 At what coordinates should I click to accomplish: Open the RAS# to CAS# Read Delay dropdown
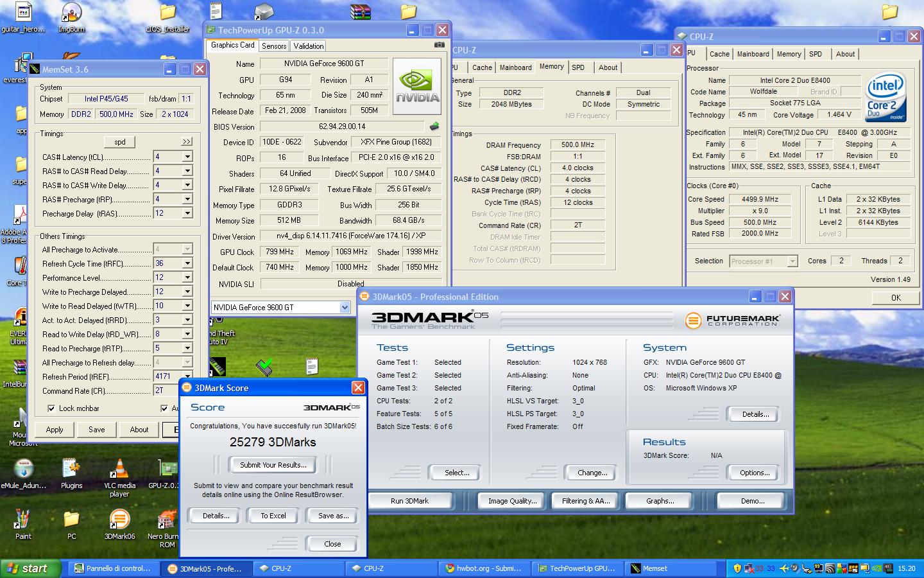pos(187,171)
